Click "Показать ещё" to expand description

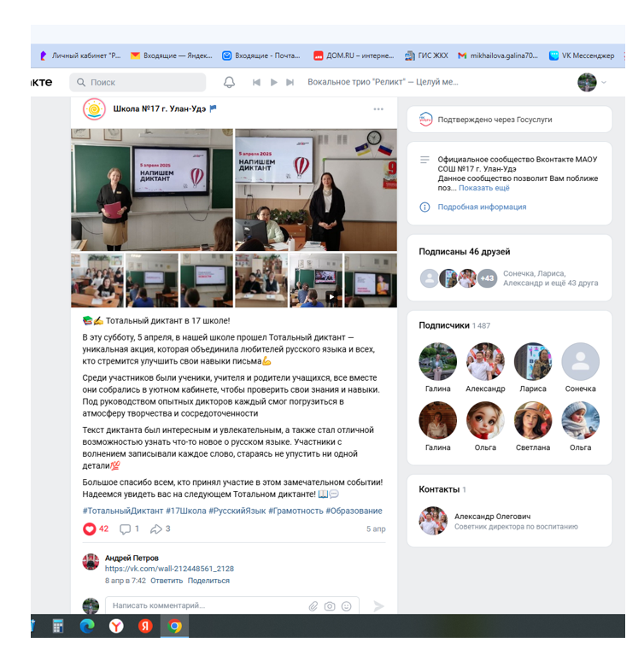click(x=483, y=188)
